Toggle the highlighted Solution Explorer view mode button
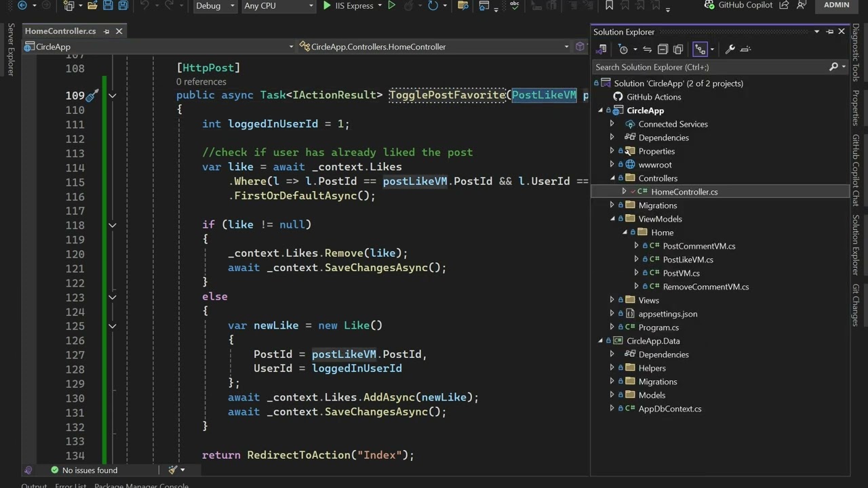 (700, 49)
